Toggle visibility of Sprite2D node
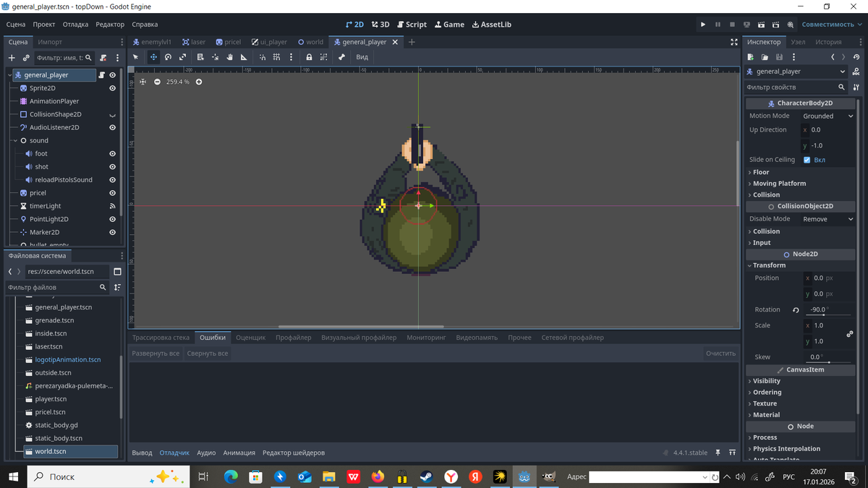The image size is (868, 488). tap(113, 88)
